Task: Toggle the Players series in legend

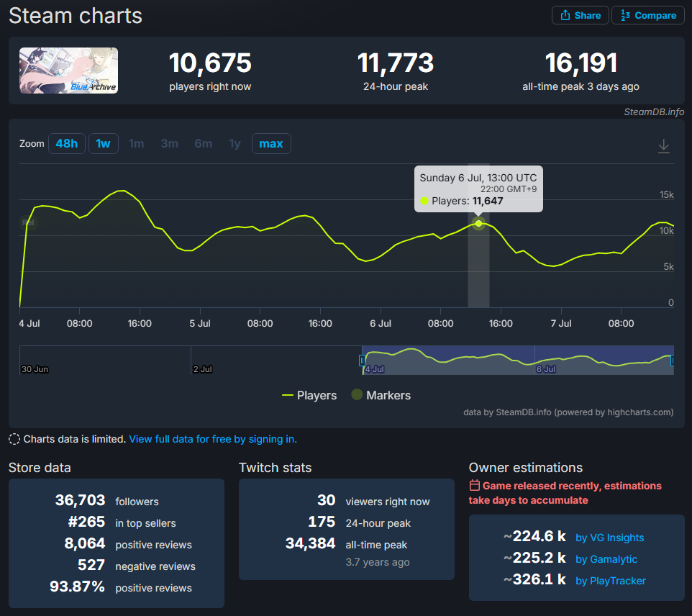Action: tap(309, 395)
